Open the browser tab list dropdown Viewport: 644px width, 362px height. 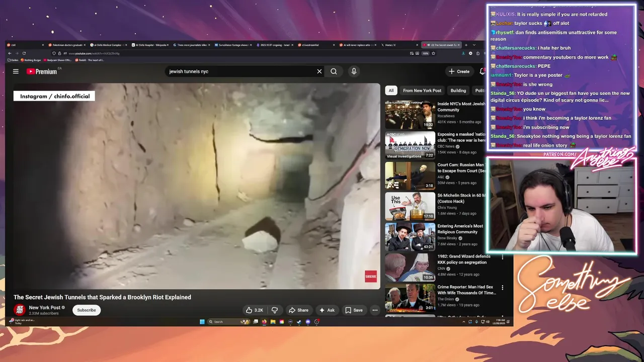click(474, 45)
